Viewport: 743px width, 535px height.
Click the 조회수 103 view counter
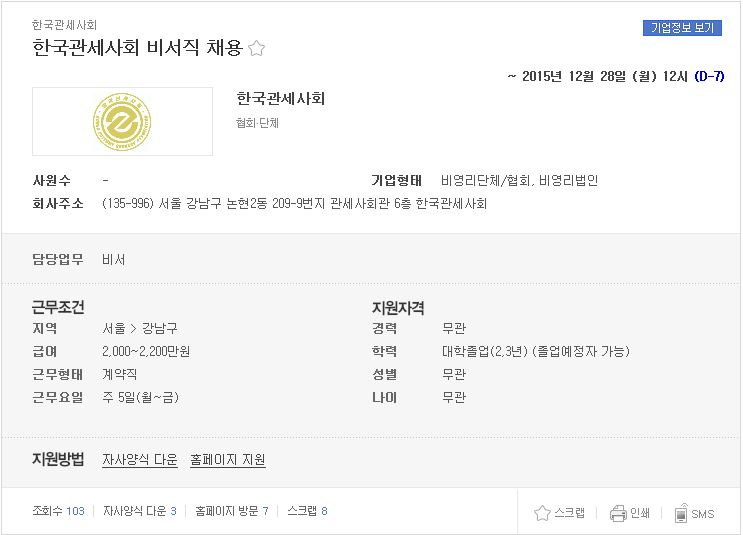[58, 511]
